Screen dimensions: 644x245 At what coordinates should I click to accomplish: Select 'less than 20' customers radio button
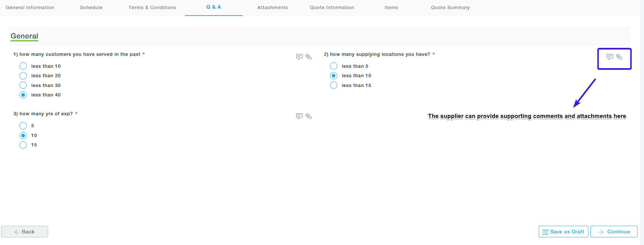coord(23,76)
